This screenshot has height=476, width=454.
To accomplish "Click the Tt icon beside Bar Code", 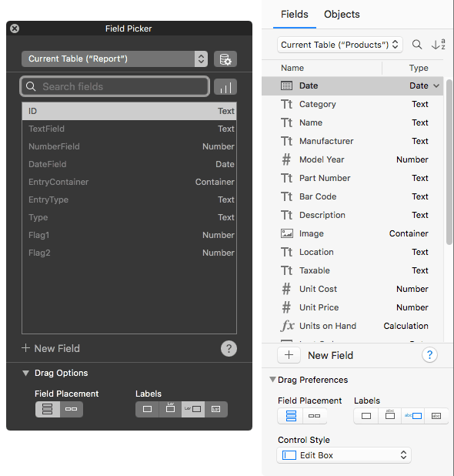I will (286, 196).
